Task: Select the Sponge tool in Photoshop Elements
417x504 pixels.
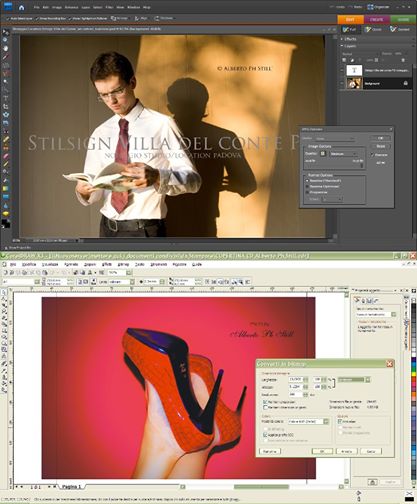Action: tap(6, 214)
